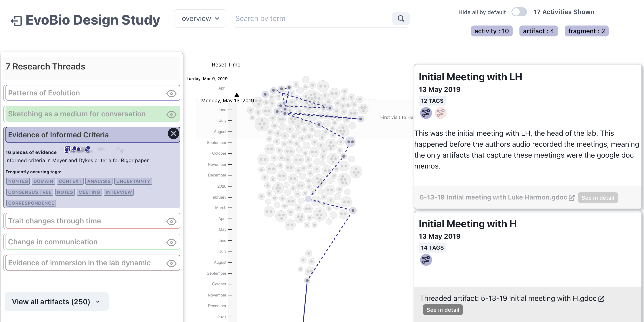Viewport: 644px width, 322px height.
Task: Expand View all artifacts (250) dropdown
Action: click(x=56, y=302)
